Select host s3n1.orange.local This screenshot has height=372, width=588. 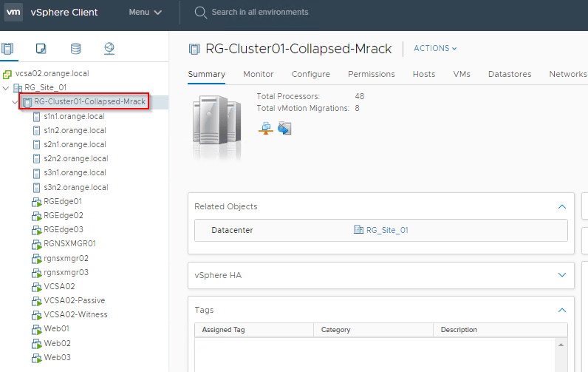pos(75,172)
